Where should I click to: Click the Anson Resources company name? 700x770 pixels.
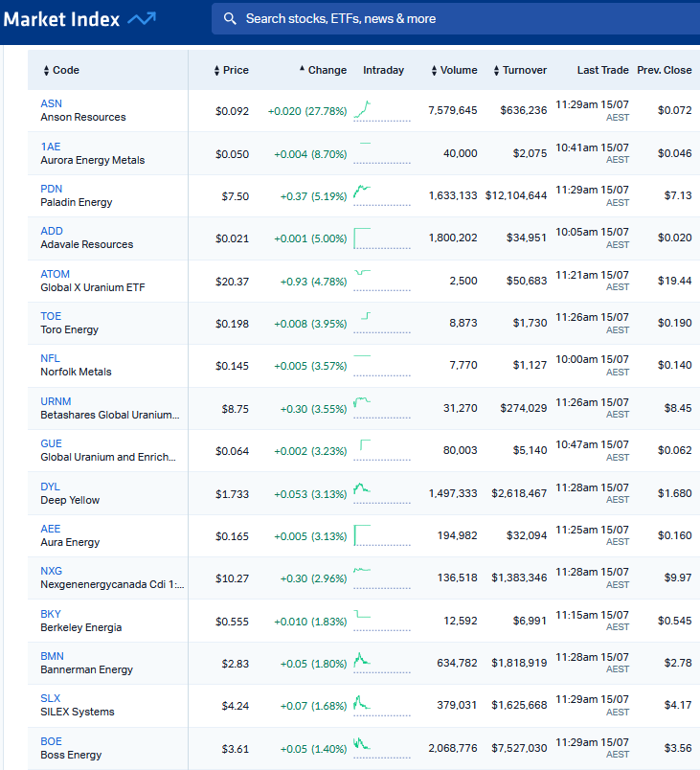83,118
